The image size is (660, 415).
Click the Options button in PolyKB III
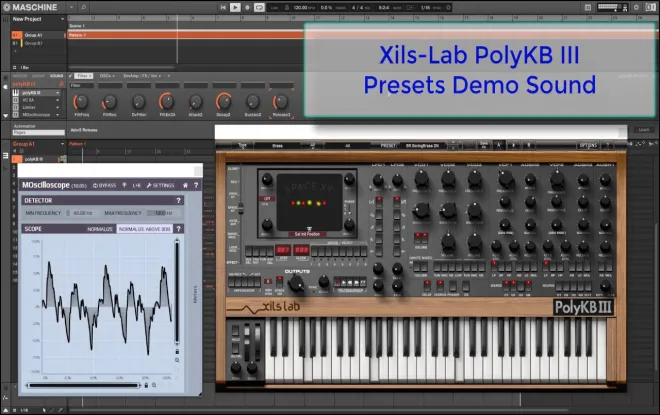(x=588, y=145)
